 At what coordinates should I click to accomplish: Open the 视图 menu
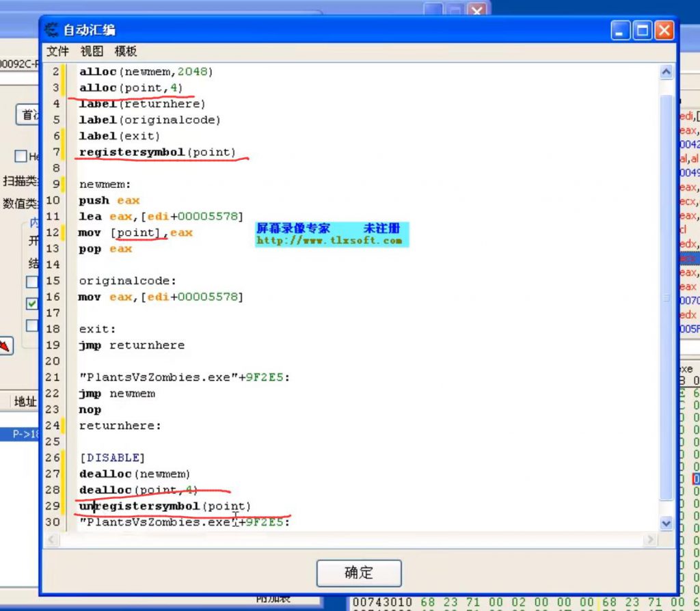click(92, 51)
